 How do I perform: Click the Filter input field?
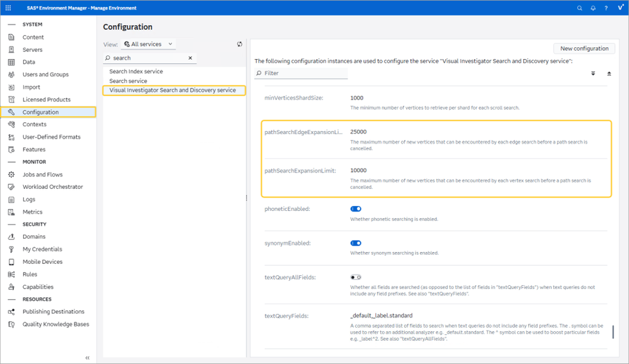click(x=302, y=73)
